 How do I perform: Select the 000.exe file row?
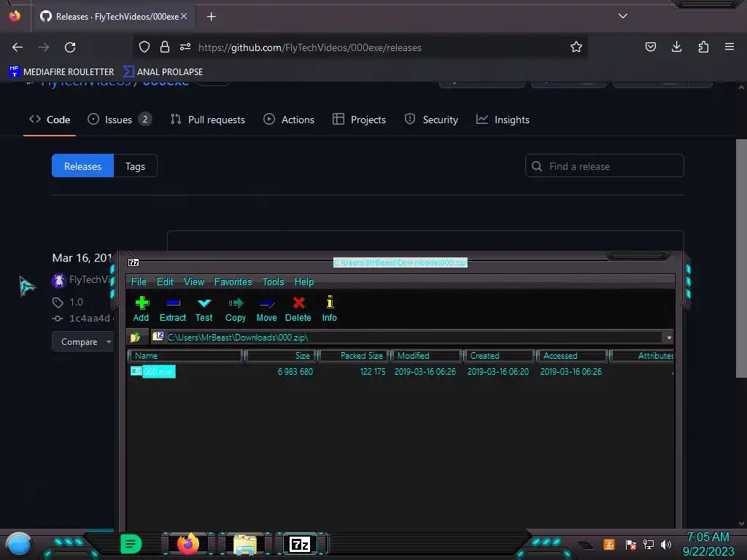click(400, 371)
